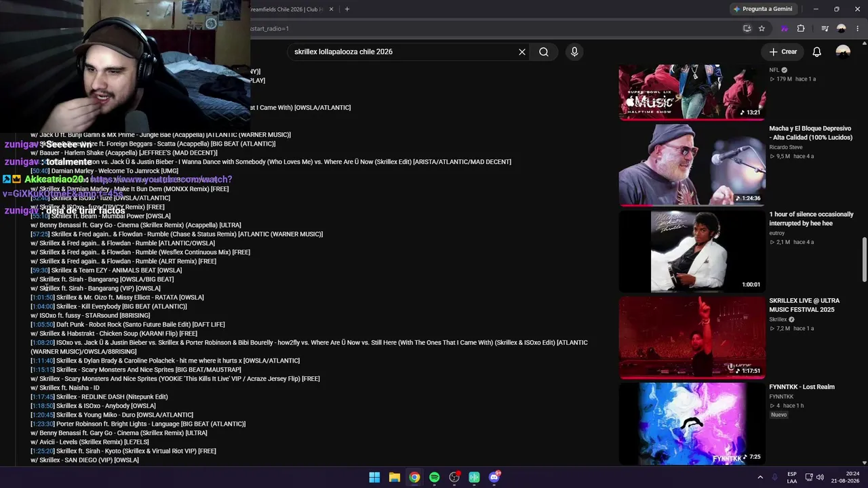Open OBS Studio from taskbar
Screen dimensions: 868x488
(454, 477)
